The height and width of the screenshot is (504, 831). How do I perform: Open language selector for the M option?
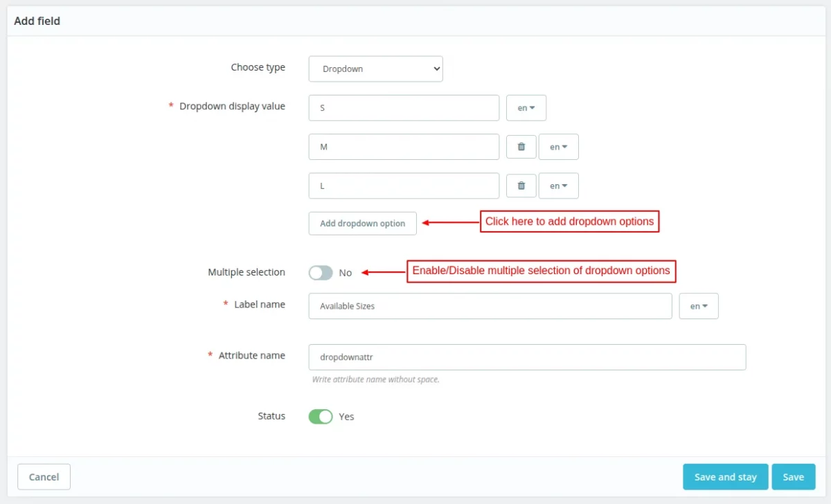coord(558,147)
